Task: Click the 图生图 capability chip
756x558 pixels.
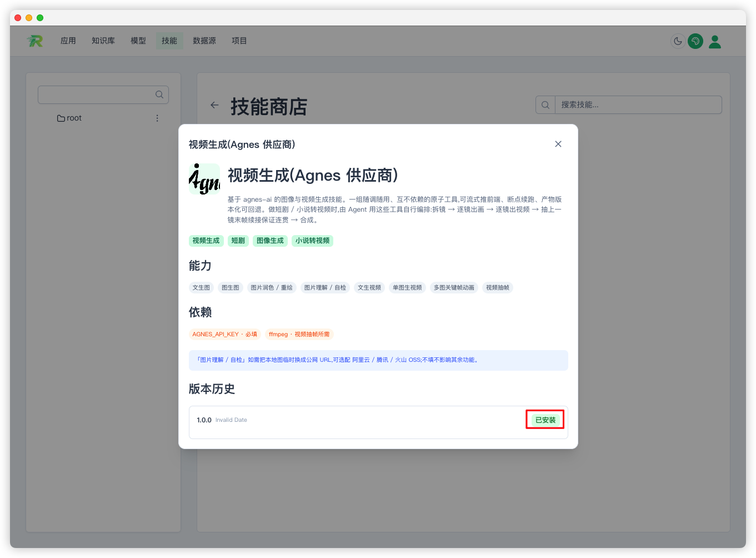Action: pyautogui.click(x=231, y=287)
